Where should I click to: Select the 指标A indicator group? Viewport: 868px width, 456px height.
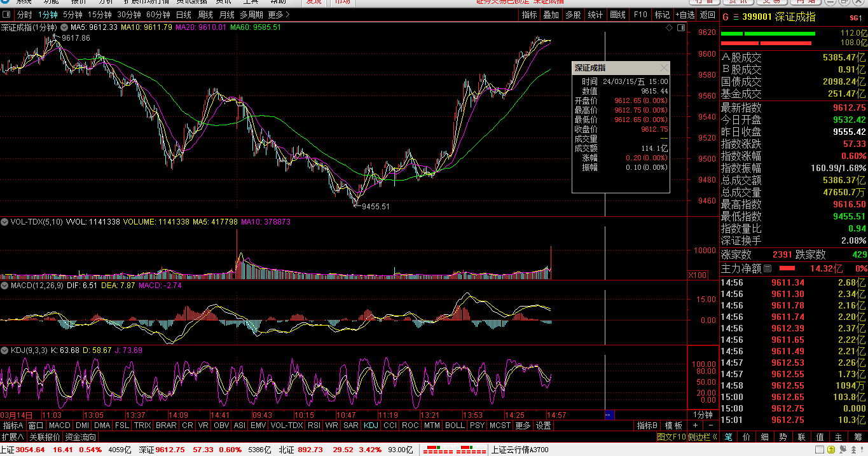[x=13, y=425]
